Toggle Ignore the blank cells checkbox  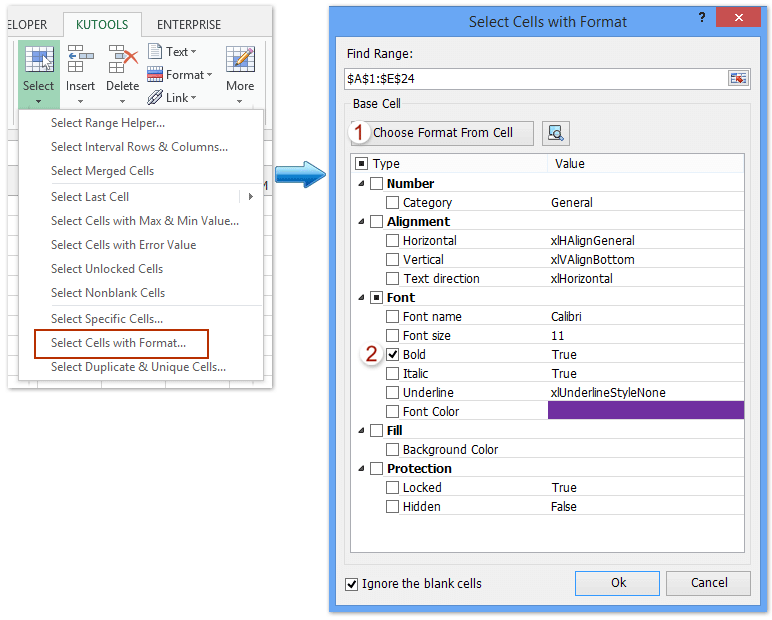pyautogui.click(x=352, y=584)
